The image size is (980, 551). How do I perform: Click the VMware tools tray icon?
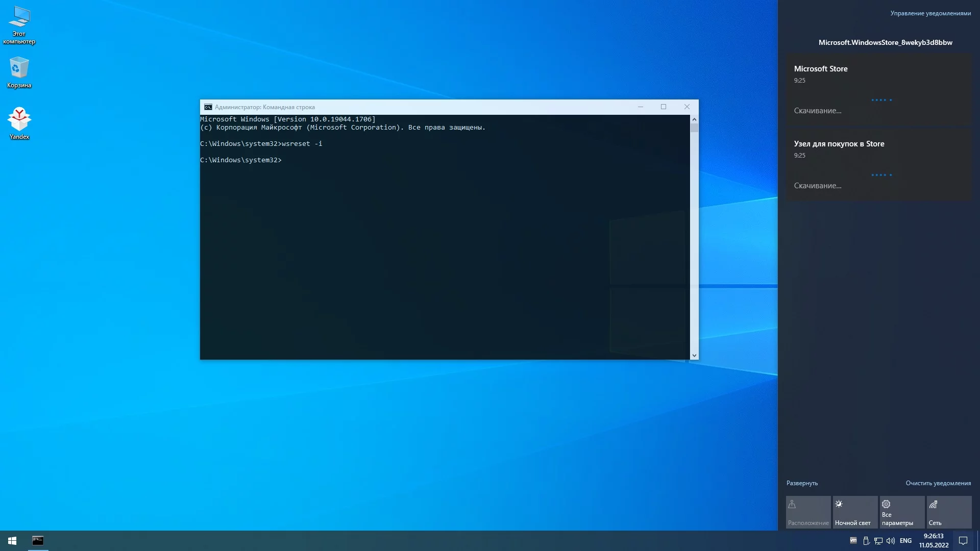(853, 541)
